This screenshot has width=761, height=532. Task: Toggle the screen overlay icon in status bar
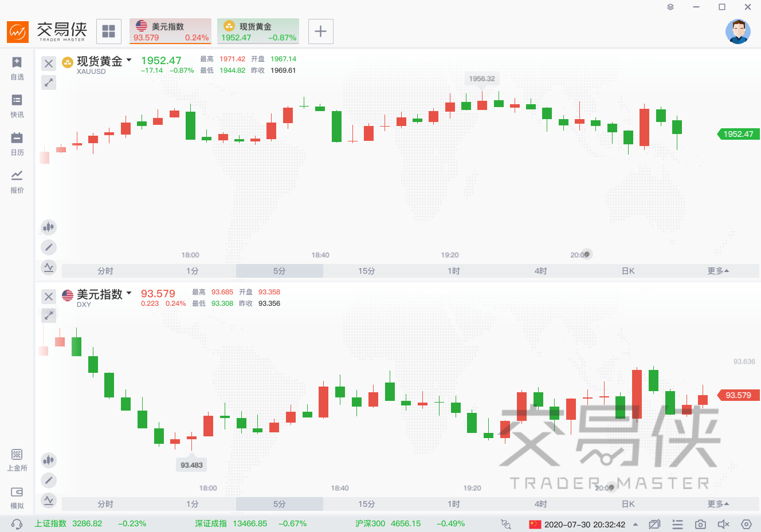click(x=654, y=524)
